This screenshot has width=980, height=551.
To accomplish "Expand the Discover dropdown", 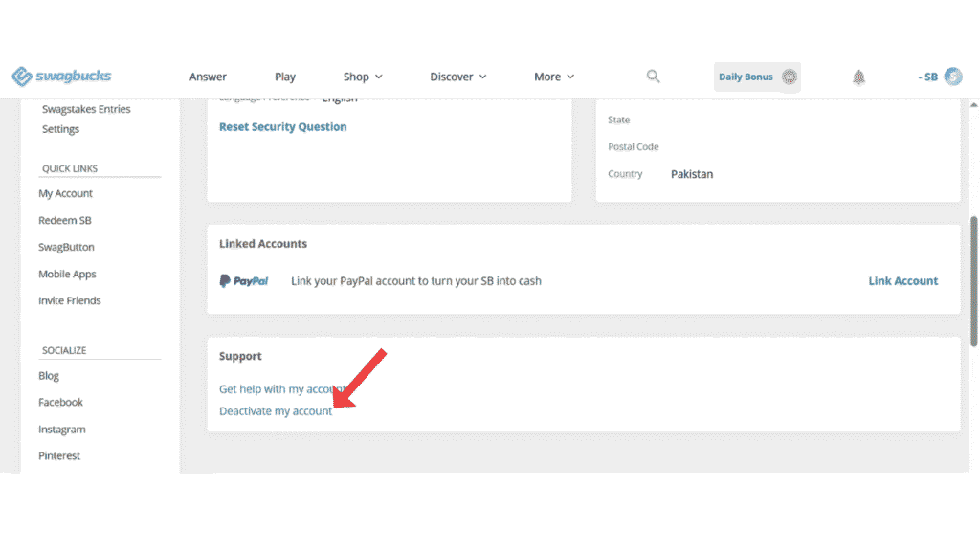I will click(x=457, y=77).
